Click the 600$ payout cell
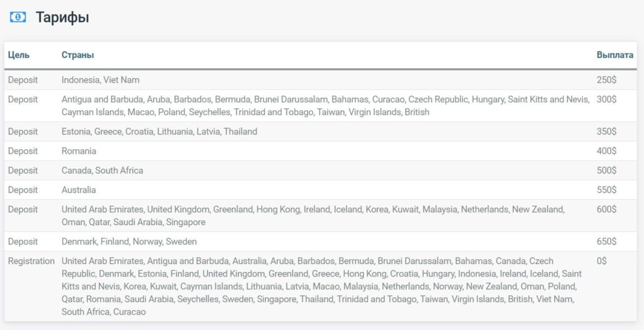 (x=606, y=209)
